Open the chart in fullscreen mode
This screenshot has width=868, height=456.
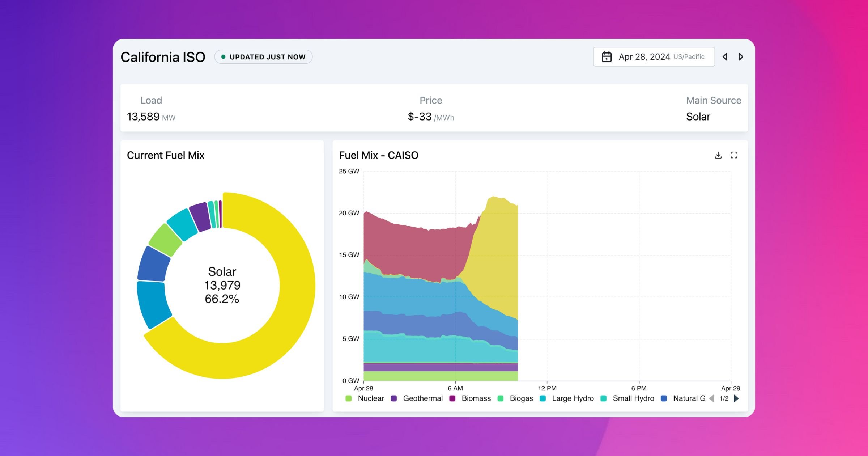pyautogui.click(x=735, y=155)
